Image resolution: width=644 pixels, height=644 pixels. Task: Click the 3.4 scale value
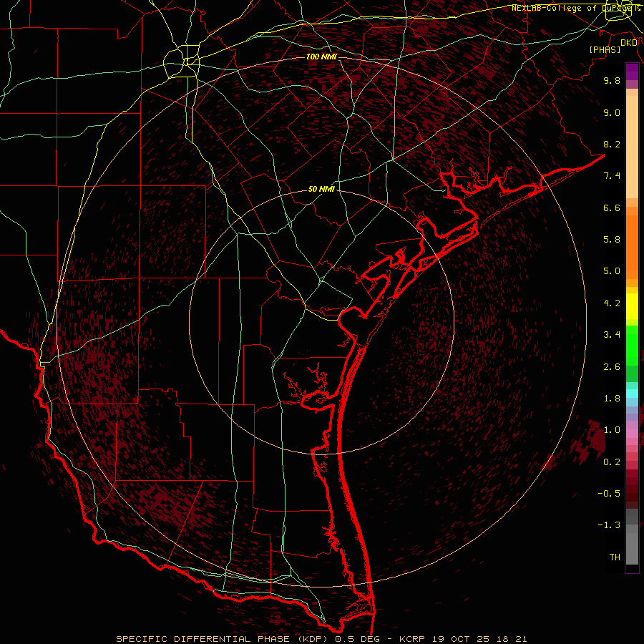612,335
